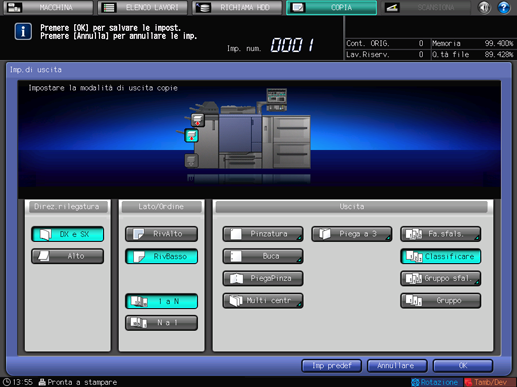
Task: Click the clock icon in status bar
Action: (7, 382)
